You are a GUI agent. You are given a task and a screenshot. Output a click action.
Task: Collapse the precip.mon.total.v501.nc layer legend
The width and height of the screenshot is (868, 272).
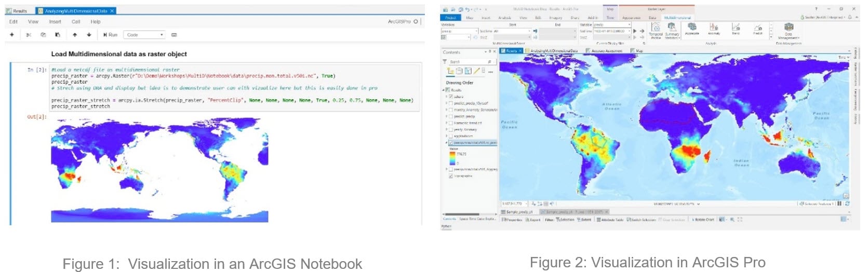(x=446, y=142)
